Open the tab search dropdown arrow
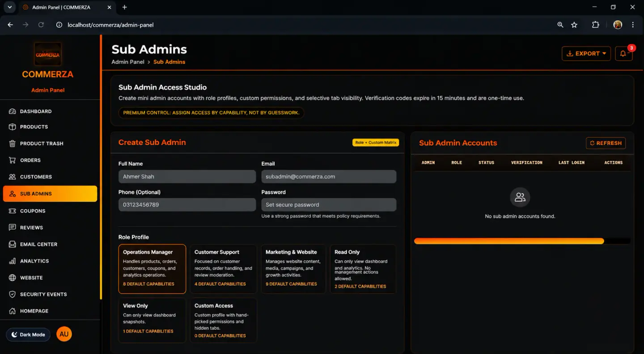Screen dimensions: 644x354 click(x=9, y=7)
